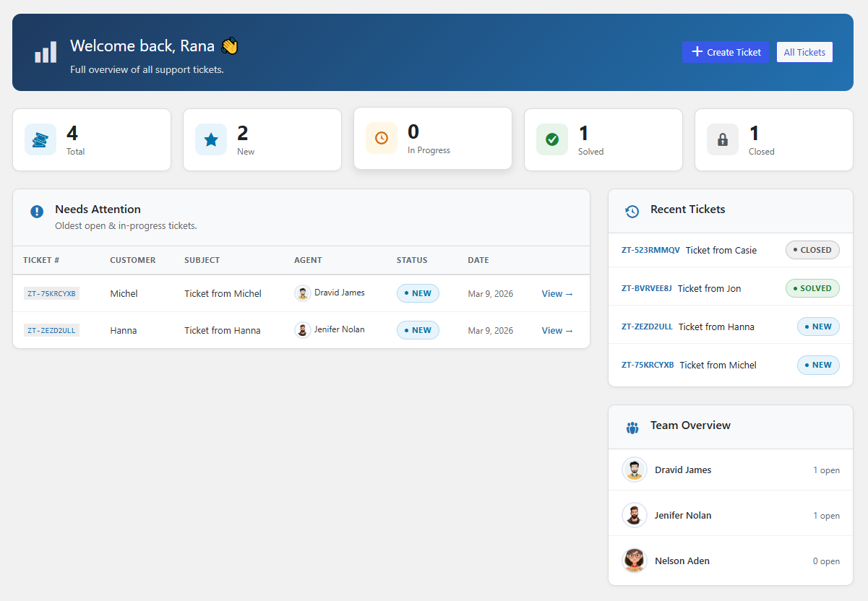Click the CLOSED badge on Casie's ticket
The height and width of the screenshot is (601, 868).
(812, 249)
